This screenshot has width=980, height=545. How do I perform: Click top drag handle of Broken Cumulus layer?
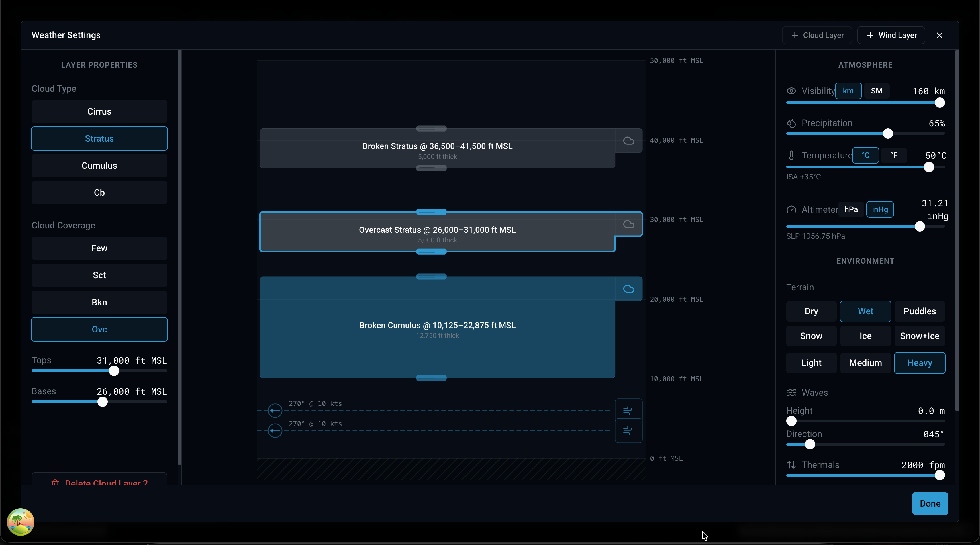click(431, 277)
